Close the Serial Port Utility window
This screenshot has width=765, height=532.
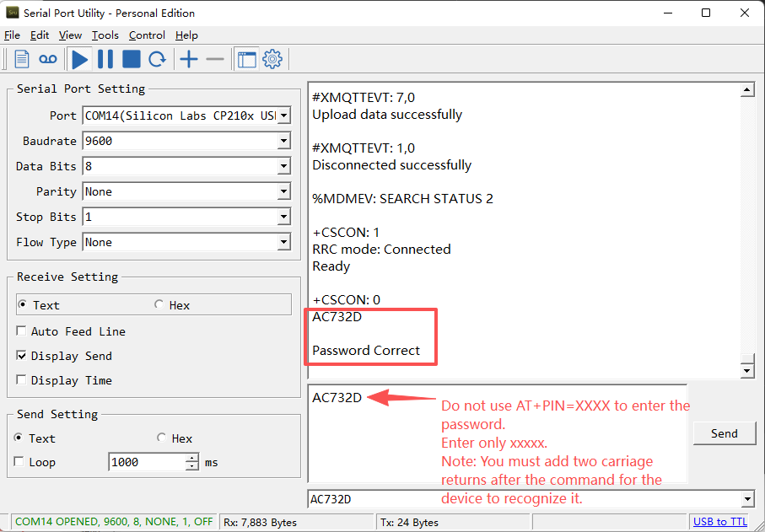pos(745,13)
